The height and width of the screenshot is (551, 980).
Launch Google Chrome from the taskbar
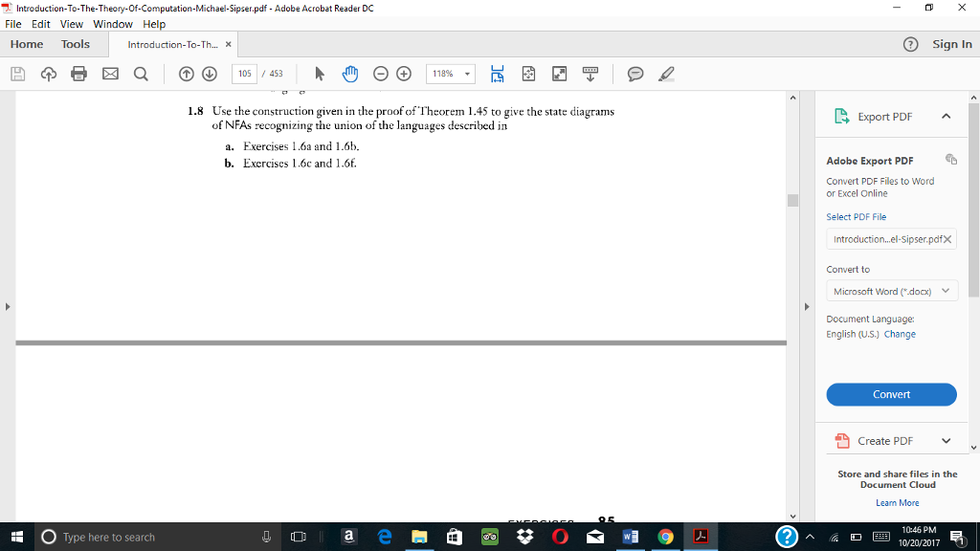tap(665, 537)
